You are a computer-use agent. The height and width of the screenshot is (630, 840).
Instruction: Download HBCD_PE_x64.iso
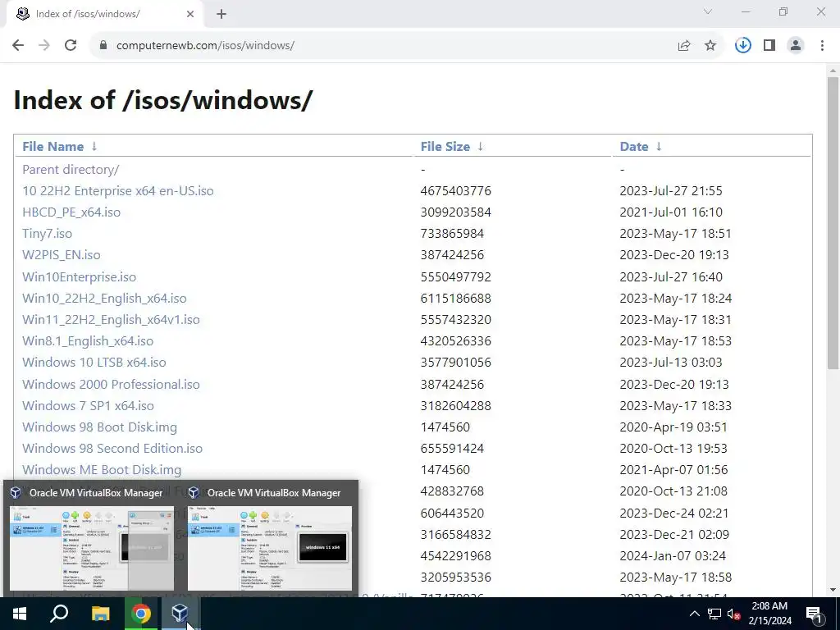[71, 212]
